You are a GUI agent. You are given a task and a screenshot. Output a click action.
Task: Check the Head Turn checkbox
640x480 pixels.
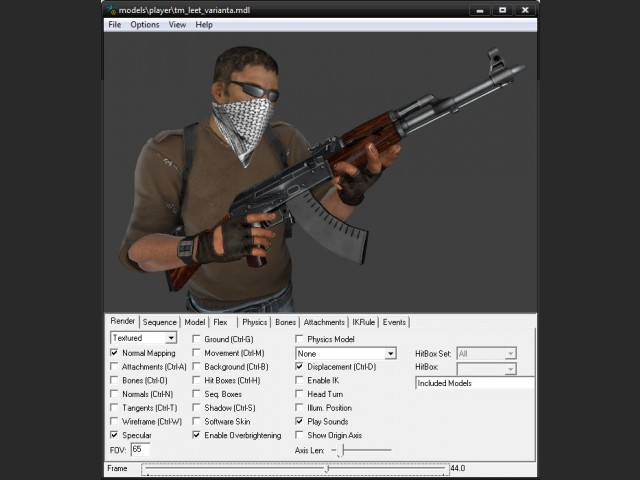299,394
